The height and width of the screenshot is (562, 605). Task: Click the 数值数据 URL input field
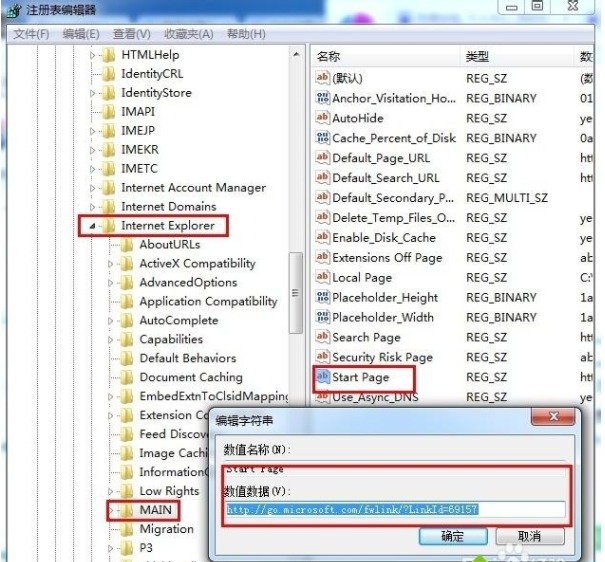pos(396,510)
